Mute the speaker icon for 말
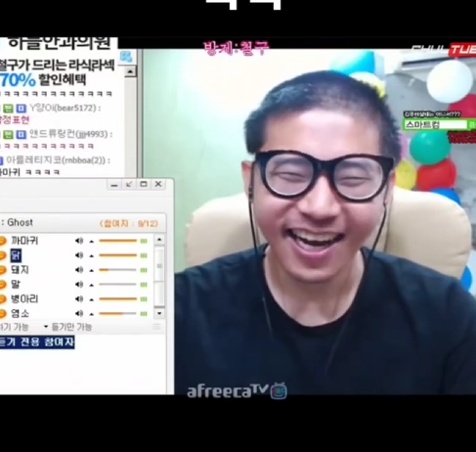The width and height of the screenshot is (476, 452). [x=79, y=285]
